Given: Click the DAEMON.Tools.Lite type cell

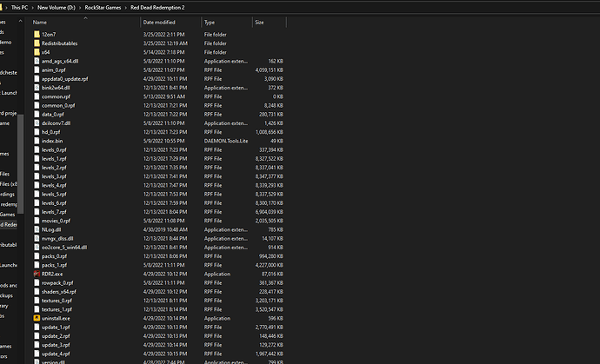Looking at the screenshot, I should point(226,141).
